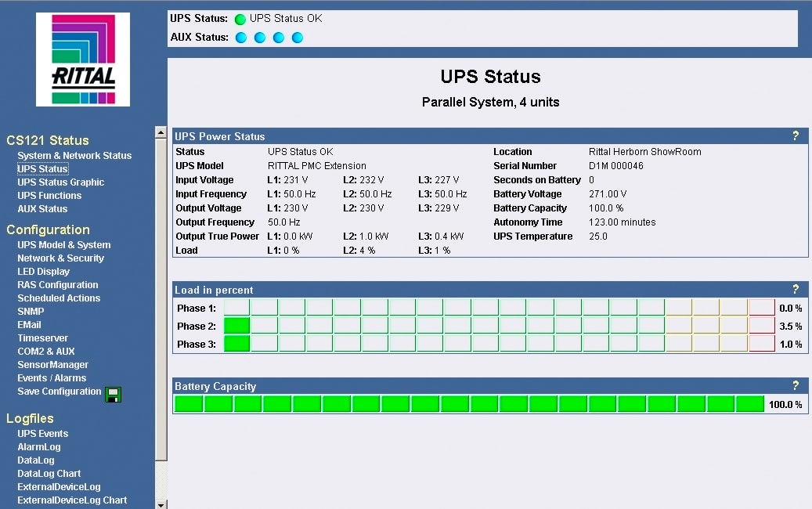Click the sidebar scrollbar thumb
812x509 pixels.
click(161, 299)
